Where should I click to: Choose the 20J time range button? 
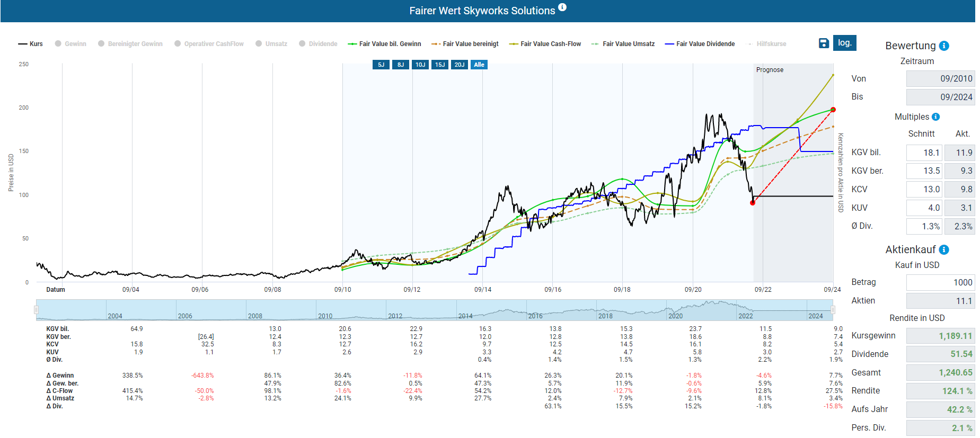pyautogui.click(x=460, y=65)
